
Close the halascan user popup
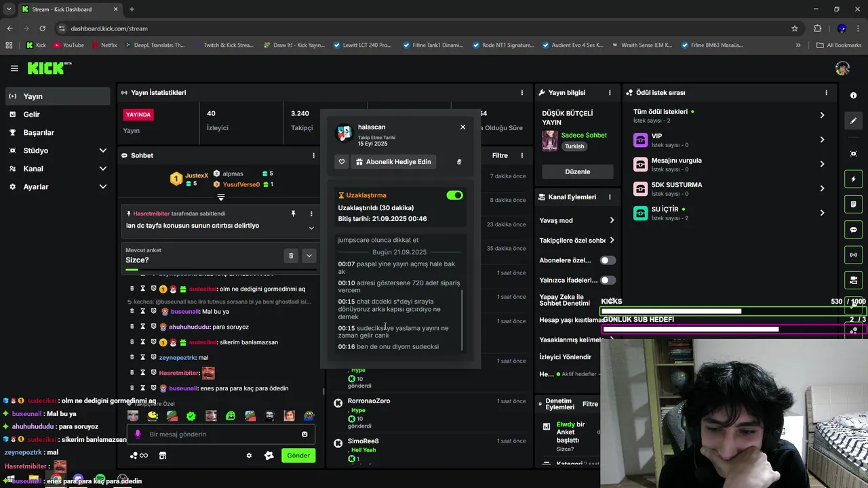(462, 127)
